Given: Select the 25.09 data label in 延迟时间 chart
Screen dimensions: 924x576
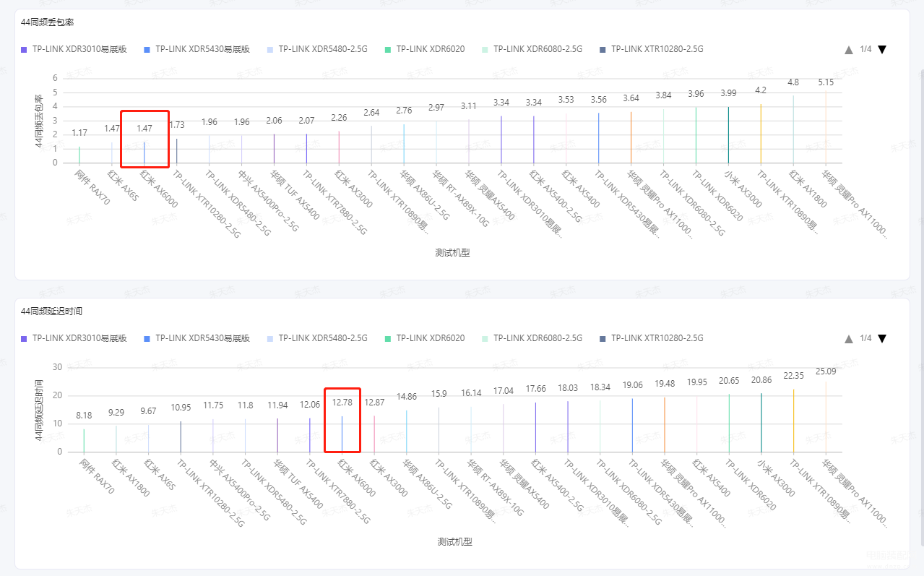Looking at the screenshot, I should tap(826, 371).
